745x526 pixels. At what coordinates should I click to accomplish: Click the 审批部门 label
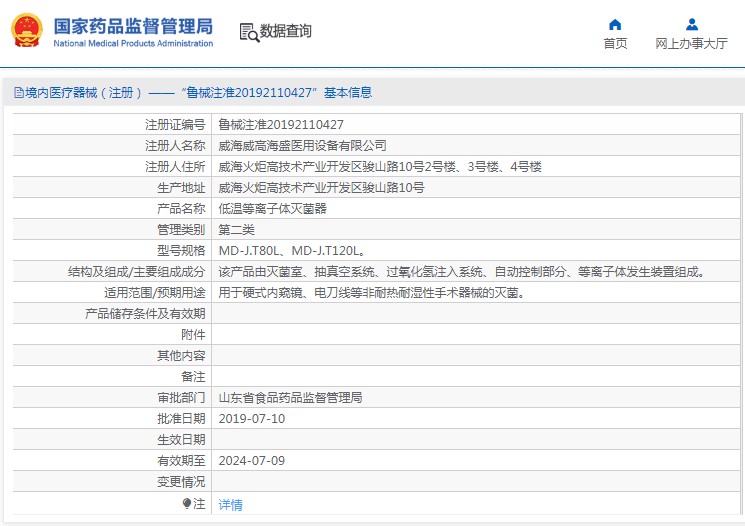[x=181, y=398]
